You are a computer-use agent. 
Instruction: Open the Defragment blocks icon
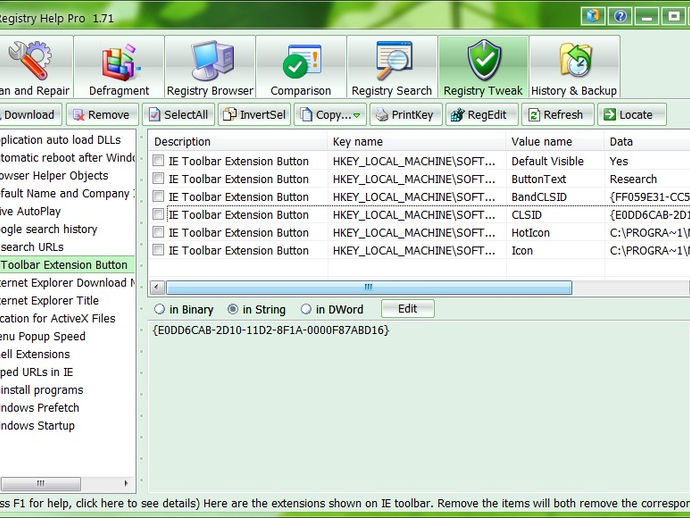(x=120, y=62)
